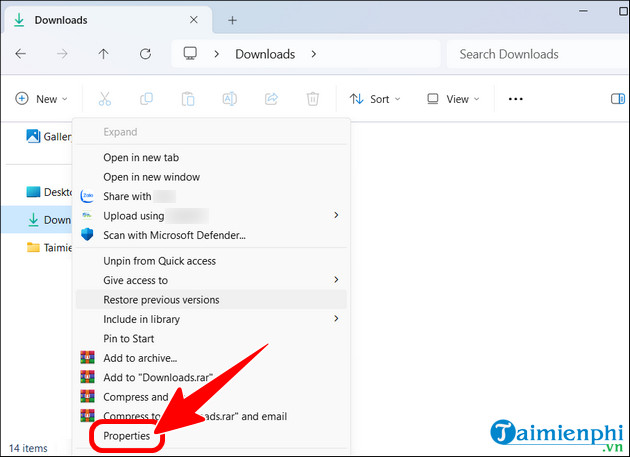Viewport: 630px width, 457px height.
Task: Select the Downloads tab title
Action: (x=61, y=20)
